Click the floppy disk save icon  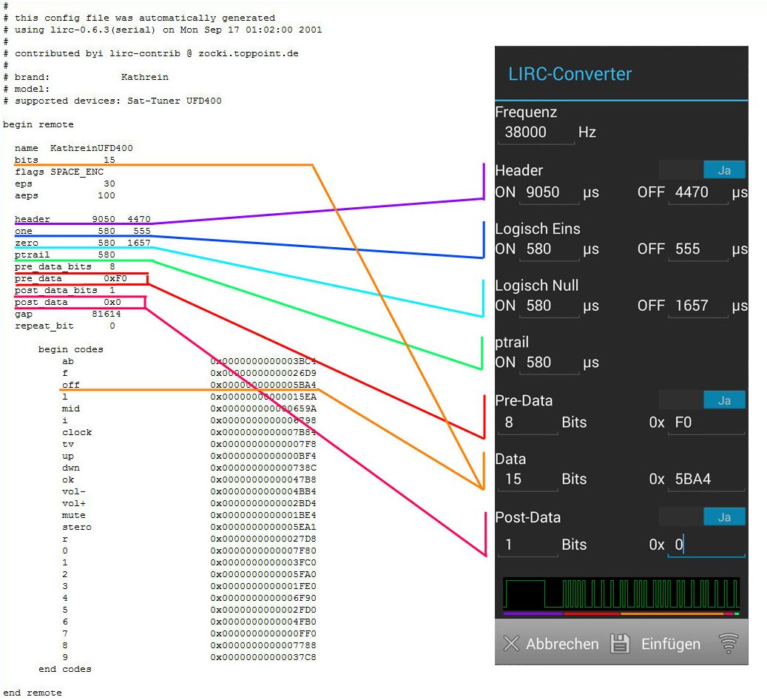point(620,644)
